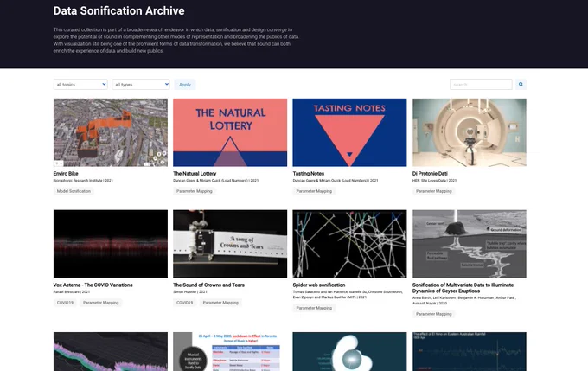Select COVID19 tag under Vox Aeterna
588x371 pixels.
click(65, 303)
